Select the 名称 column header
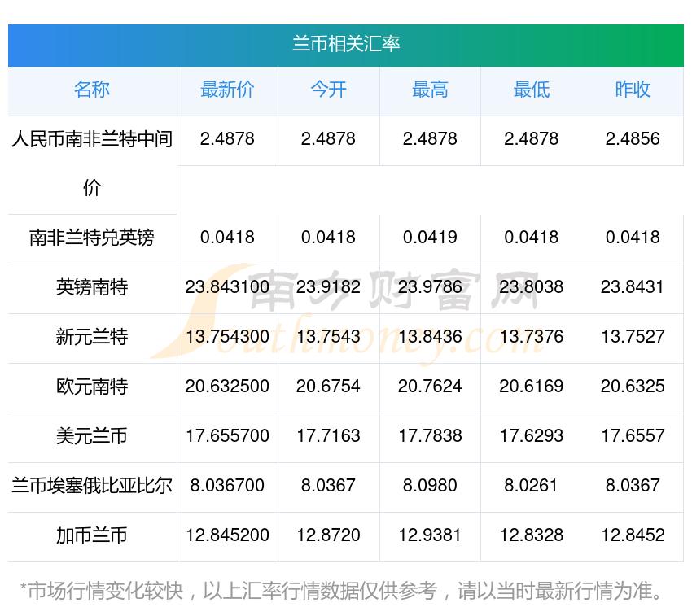 92,90
